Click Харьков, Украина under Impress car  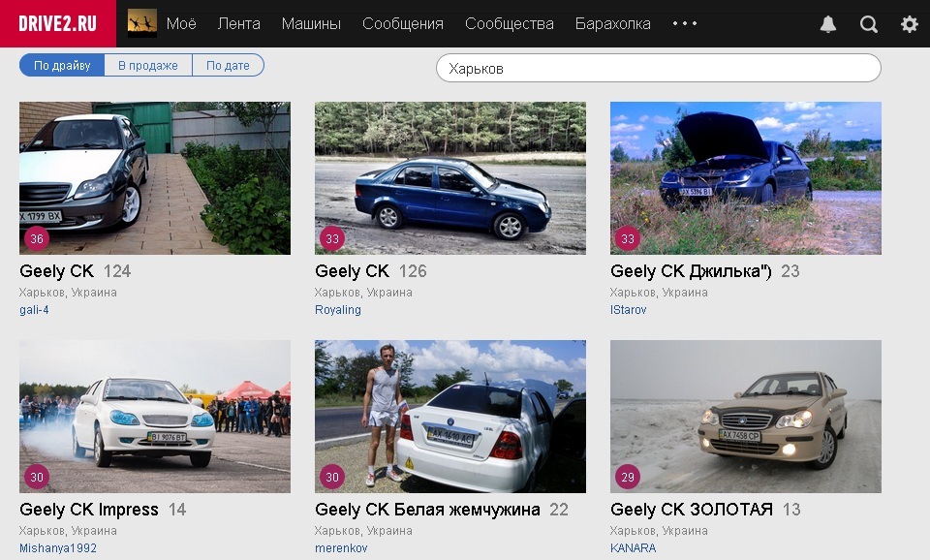tap(68, 531)
